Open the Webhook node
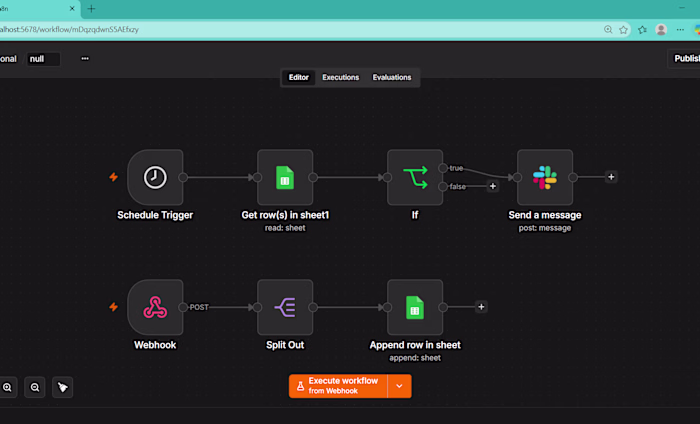Image resolution: width=700 pixels, height=424 pixels. click(155, 307)
